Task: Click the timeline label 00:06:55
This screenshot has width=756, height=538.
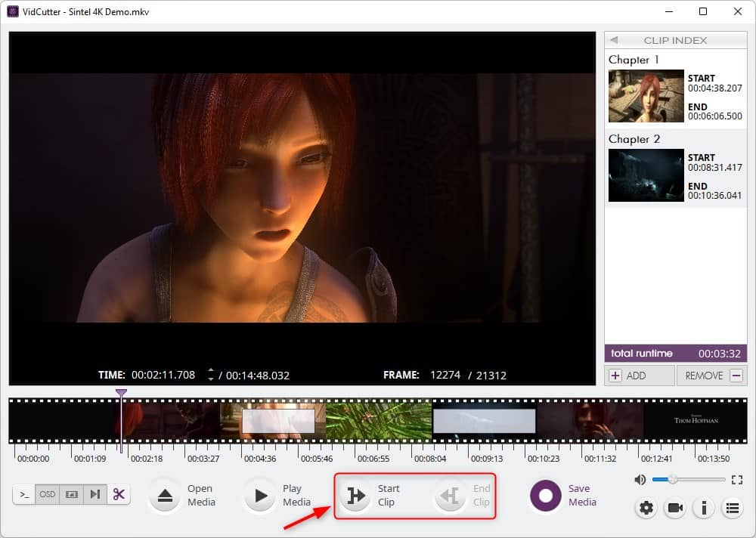Action: [x=373, y=459]
